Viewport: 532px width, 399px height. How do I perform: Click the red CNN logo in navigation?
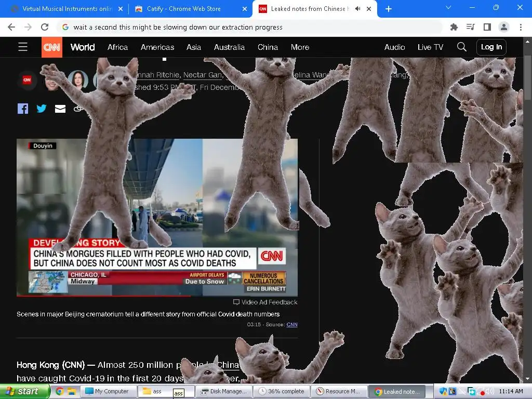click(x=52, y=47)
